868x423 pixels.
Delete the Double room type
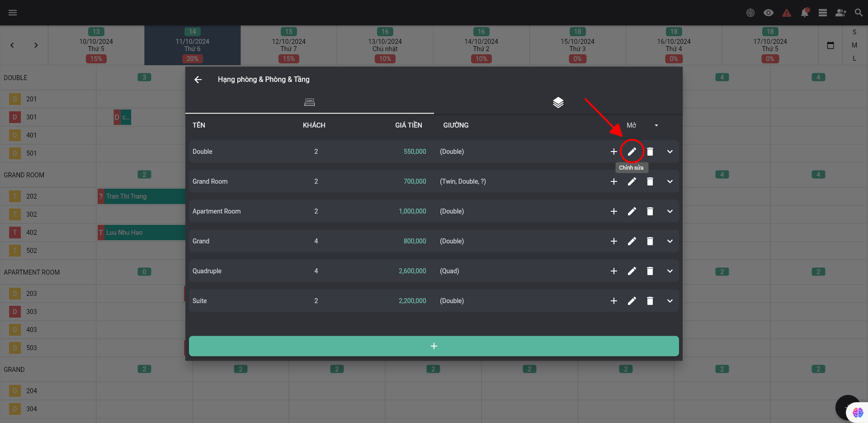(x=650, y=152)
